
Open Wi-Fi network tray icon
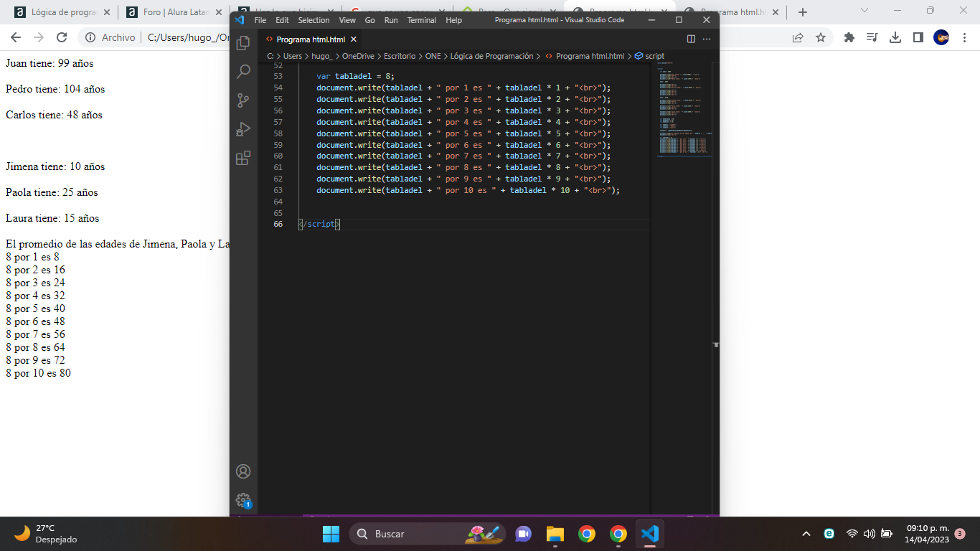tap(852, 534)
